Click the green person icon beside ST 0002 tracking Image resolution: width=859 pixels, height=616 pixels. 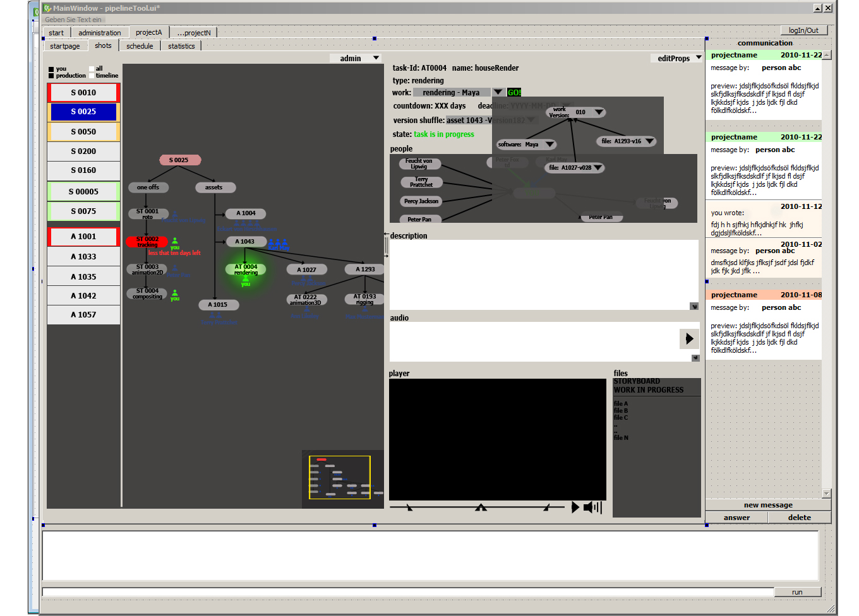[175, 241]
